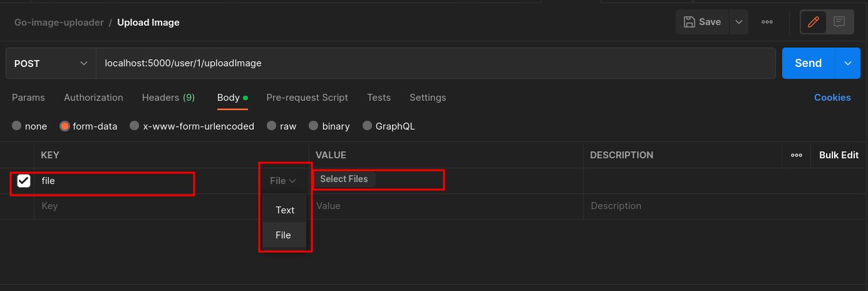The width and height of the screenshot is (868, 291).
Task: Click the table column options ellipsis
Action: tap(796, 155)
